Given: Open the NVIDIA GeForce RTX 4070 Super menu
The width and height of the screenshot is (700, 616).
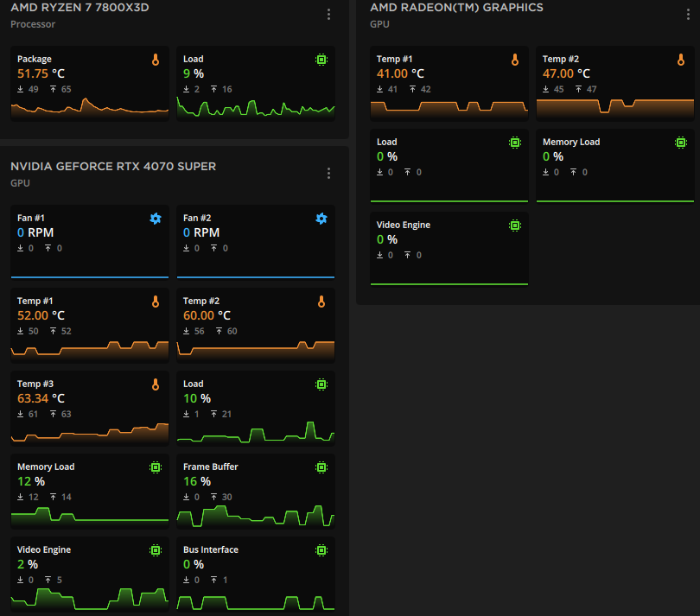Looking at the screenshot, I should [328, 173].
